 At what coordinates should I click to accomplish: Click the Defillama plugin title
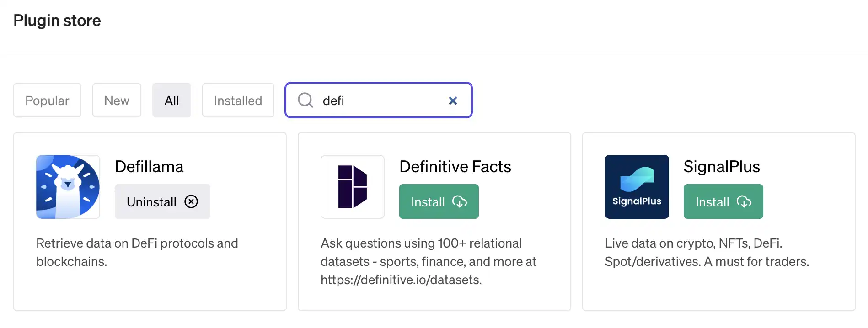pos(149,167)
